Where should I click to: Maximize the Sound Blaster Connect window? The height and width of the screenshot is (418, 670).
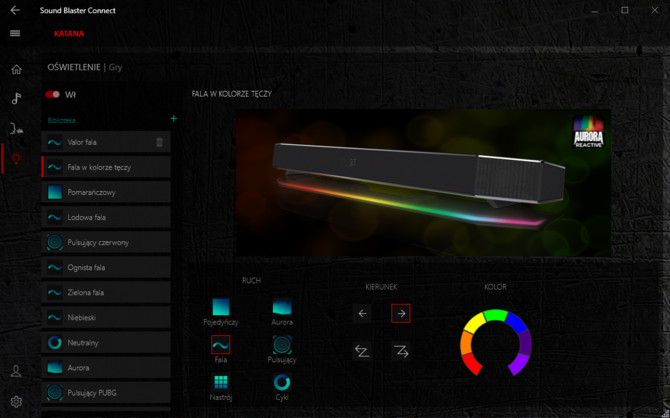625,10
